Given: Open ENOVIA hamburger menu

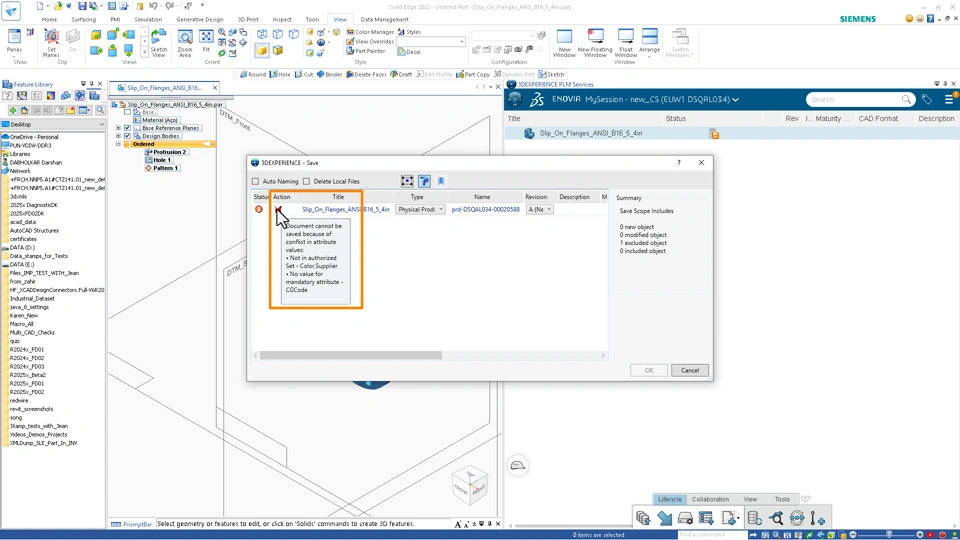Looking at the screenshot, I should [x=948, y=99].
